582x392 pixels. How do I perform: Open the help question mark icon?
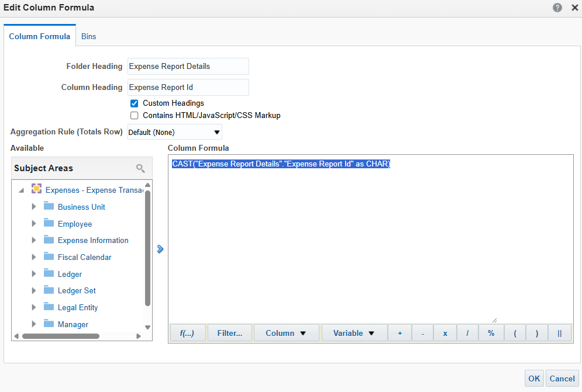pos(557,8)
